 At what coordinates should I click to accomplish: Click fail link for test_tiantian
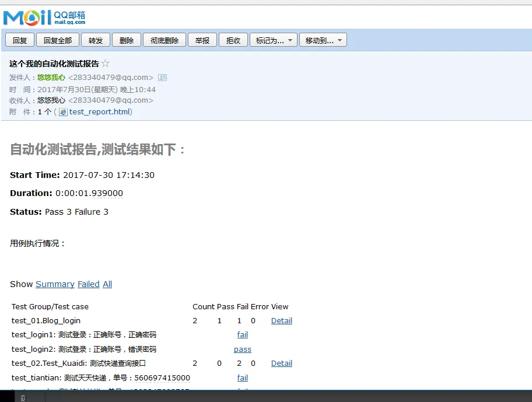click(243, 378)
